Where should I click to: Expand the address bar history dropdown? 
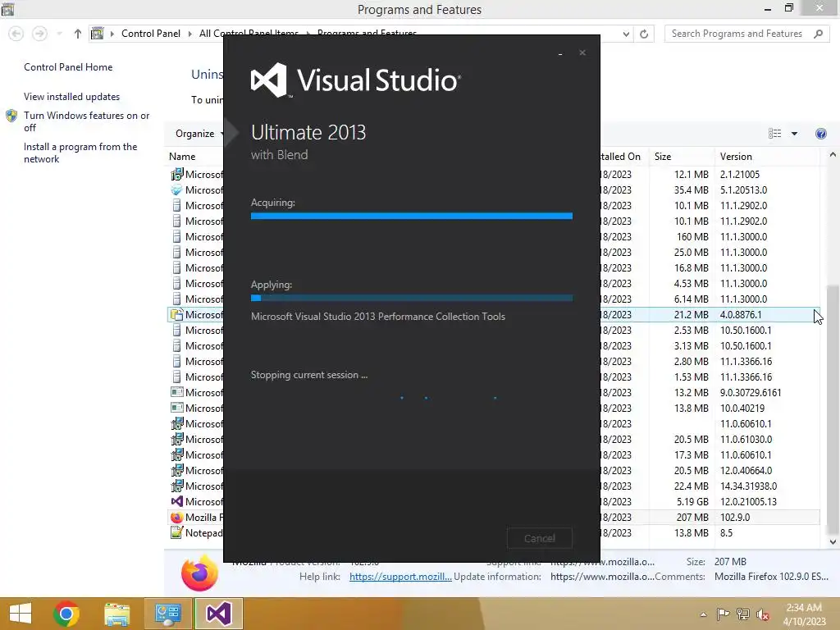pyautogui.click(x=626, y=34)
